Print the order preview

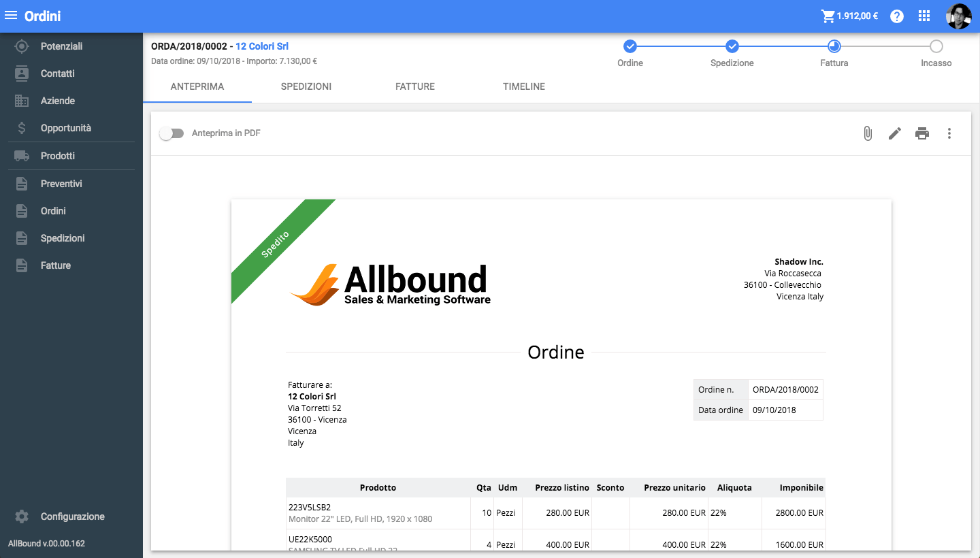tap(921, 133)
